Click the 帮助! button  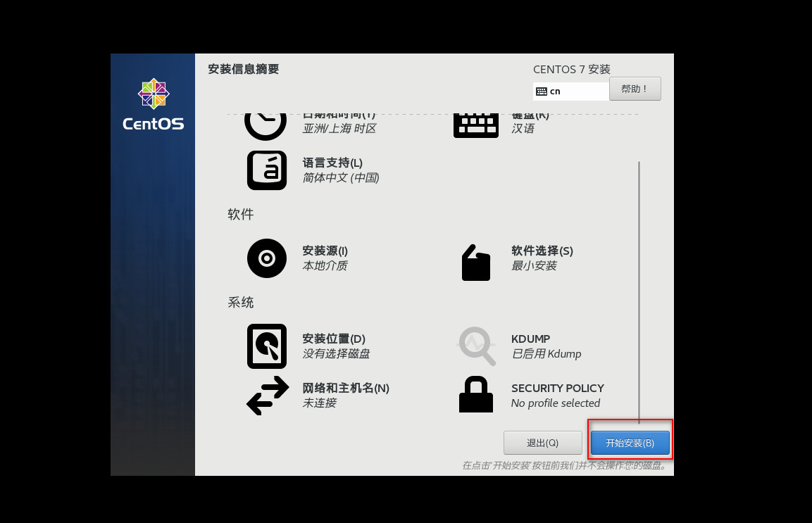(635, 89)
